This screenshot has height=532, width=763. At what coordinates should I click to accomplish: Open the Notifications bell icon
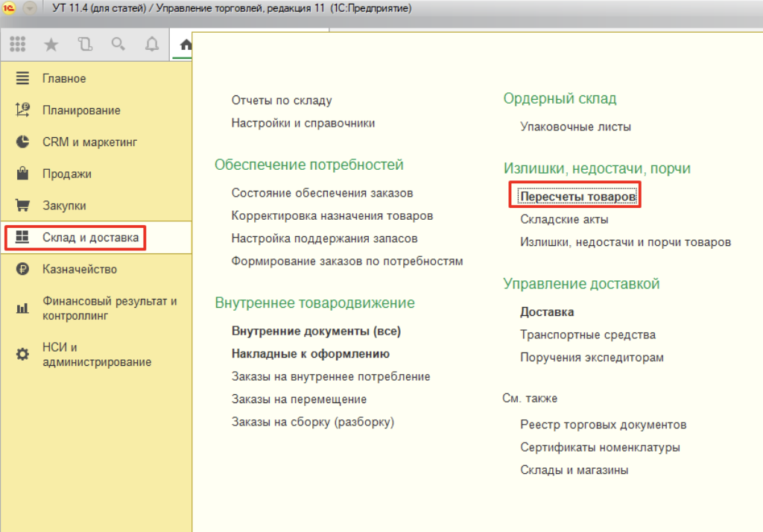click(x=151, y=43)
